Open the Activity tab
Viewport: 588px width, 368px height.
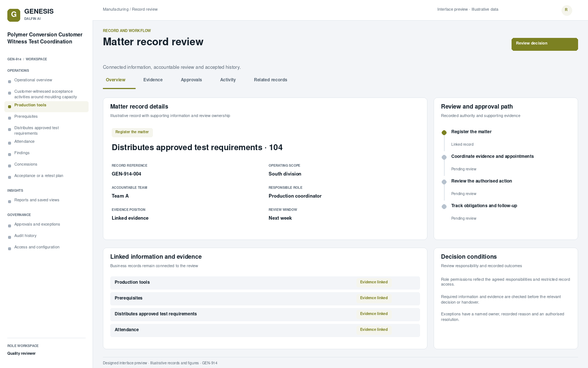coord(228,80)
